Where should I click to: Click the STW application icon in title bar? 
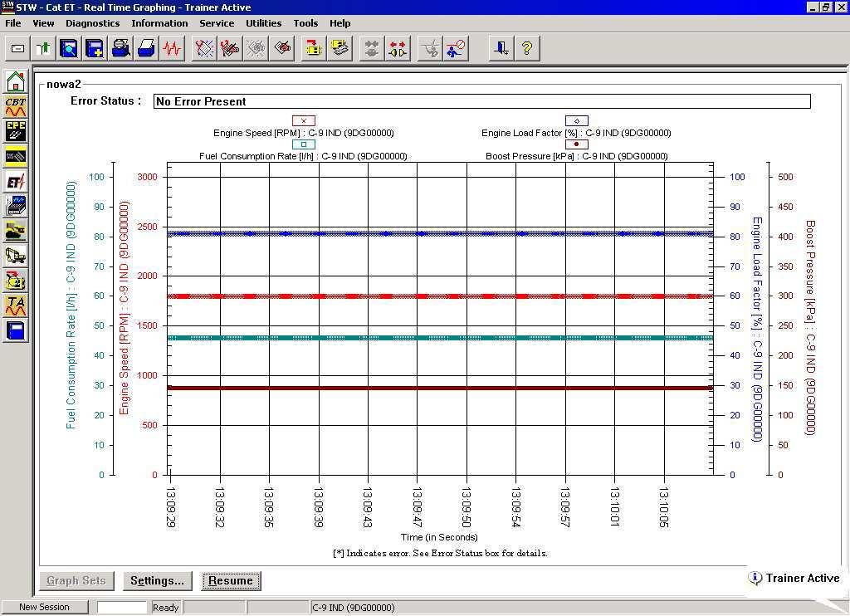[x=7, y=7]
